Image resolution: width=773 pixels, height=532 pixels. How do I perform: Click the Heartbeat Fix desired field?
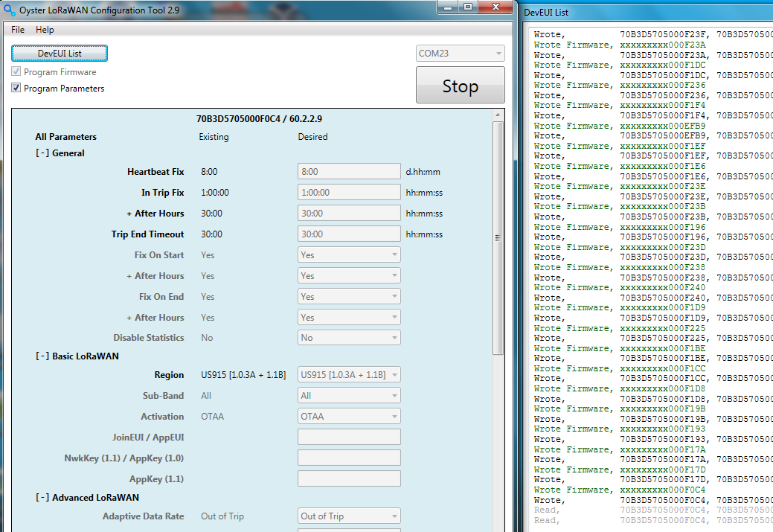point(349,172)
